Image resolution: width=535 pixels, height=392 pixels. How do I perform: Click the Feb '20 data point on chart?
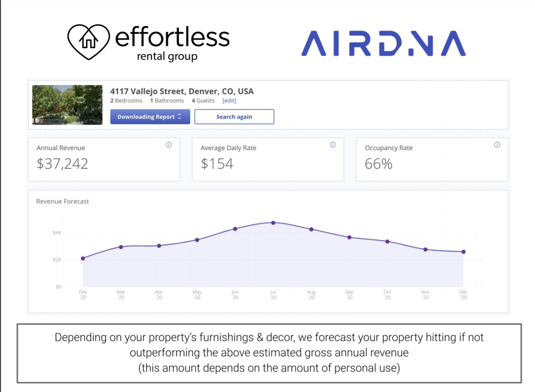point(83,259)
